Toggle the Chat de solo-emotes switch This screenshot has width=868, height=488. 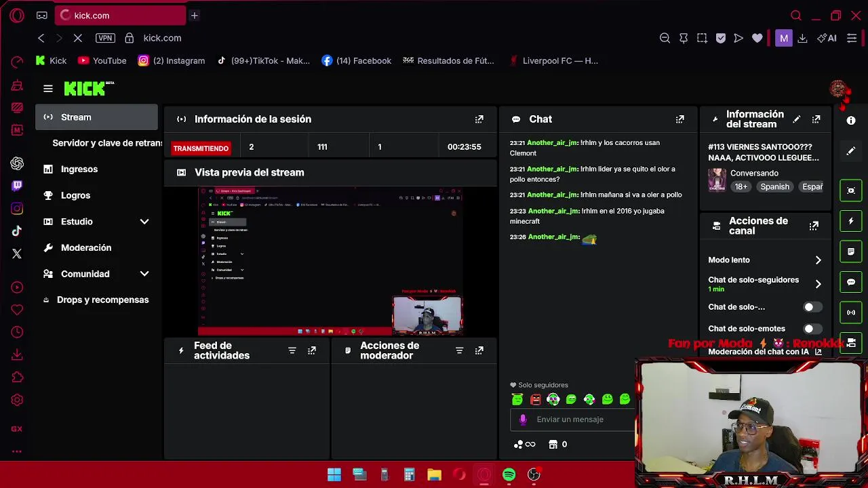coord(812,329)
